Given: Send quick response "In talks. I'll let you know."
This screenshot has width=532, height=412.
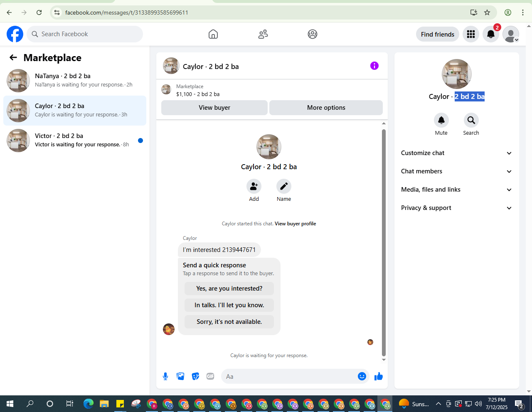Looking at the screenshot, I should [229, 305].
